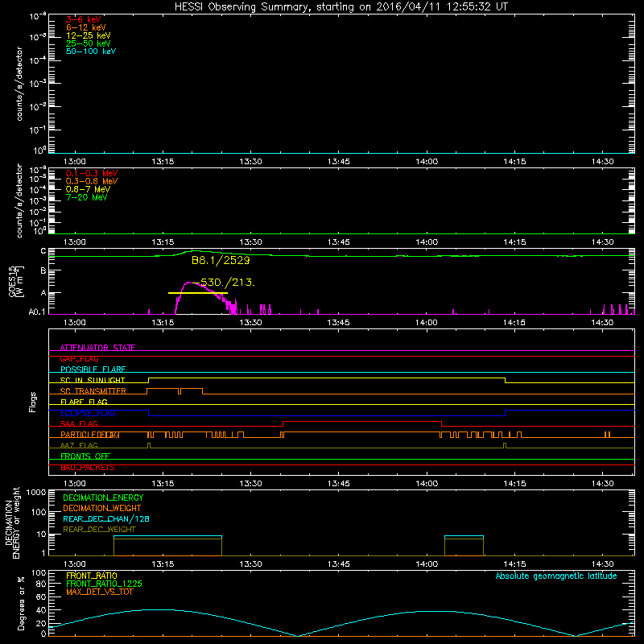Click the SC_TRANSMITTER flag label
The height and width of the screenshot is (644, 644).
pyautogui.click(x=93, y=391)
